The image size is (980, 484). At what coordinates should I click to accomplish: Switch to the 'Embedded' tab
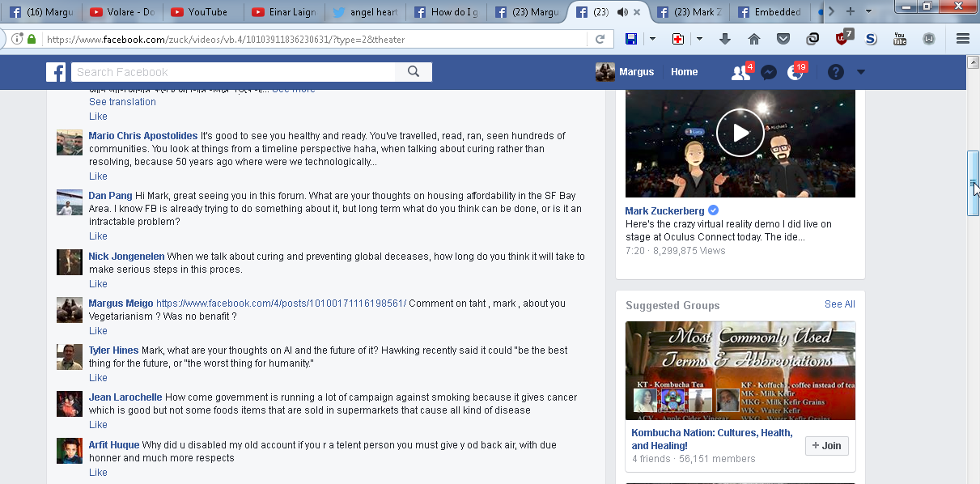[x=770, y=12]
